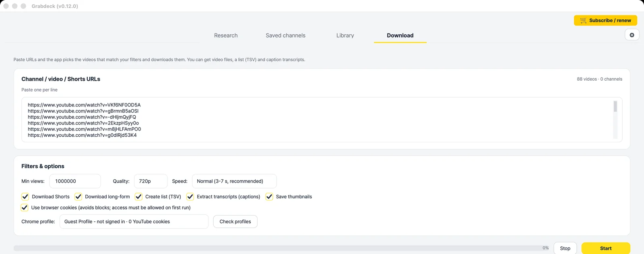Click the 'Channel / video / Shorts URLs' heading

[x=61, y=79]
